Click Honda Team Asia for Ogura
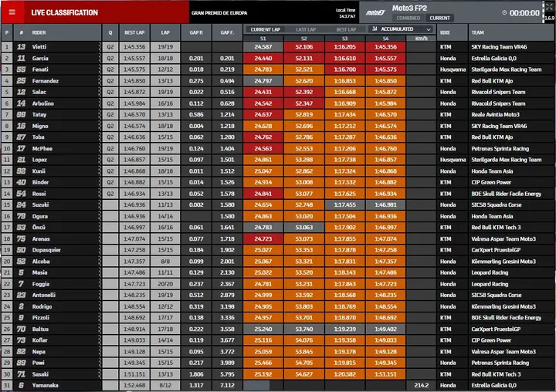Image resolution: width=556 pixels, height=392 pixels. point(492,216)
